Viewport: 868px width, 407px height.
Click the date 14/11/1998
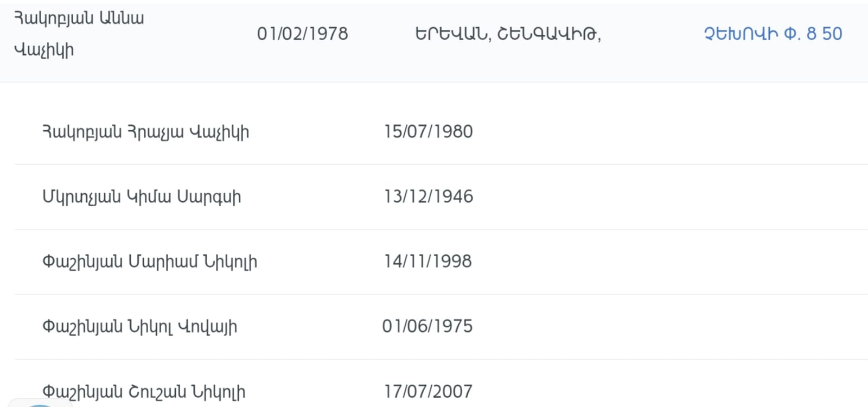click(427, 262)
